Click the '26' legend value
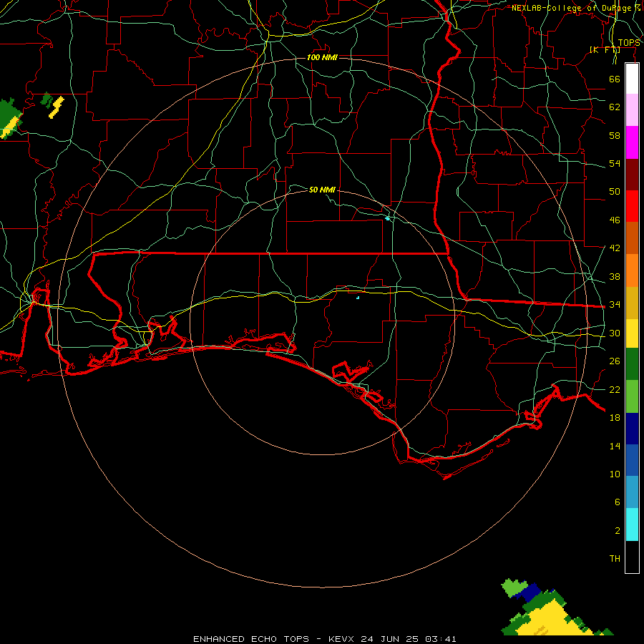This screenshot has width=644, height=644. click(x=615, y=361)
